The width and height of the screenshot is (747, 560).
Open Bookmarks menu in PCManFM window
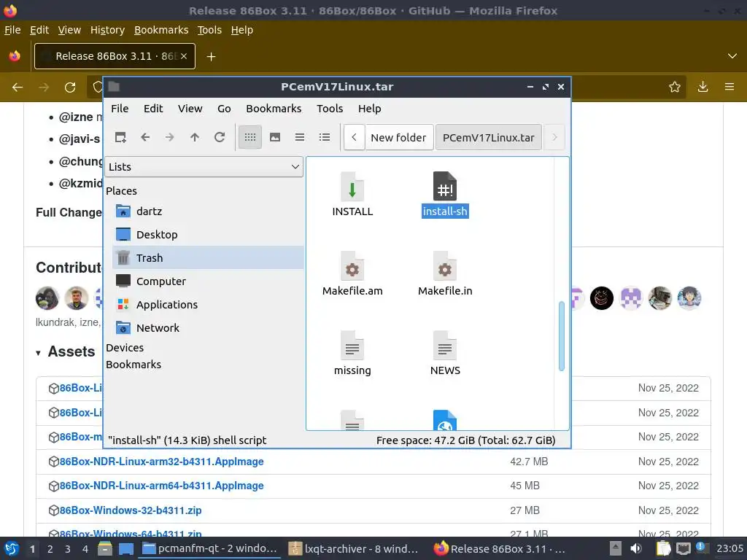point(274,109)
